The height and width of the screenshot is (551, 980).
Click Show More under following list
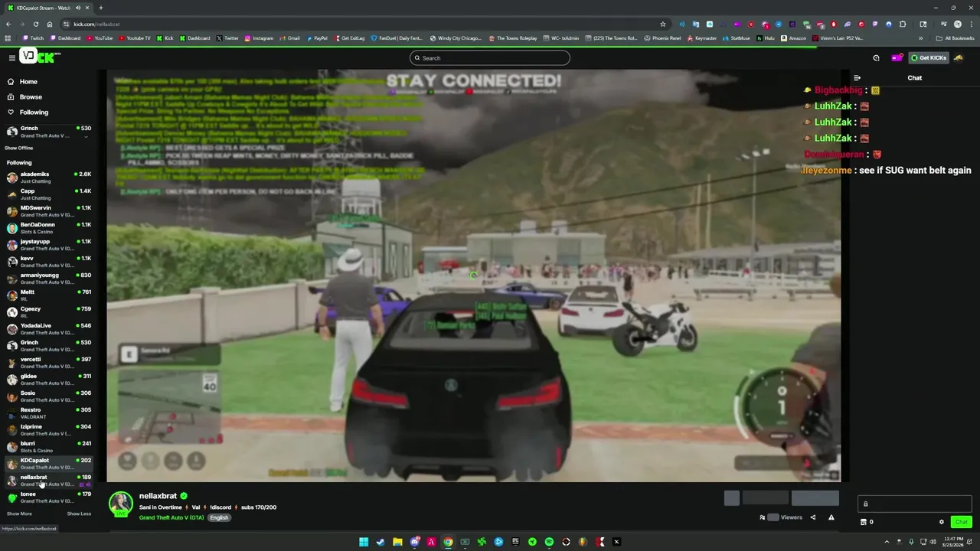click(19, 514)
